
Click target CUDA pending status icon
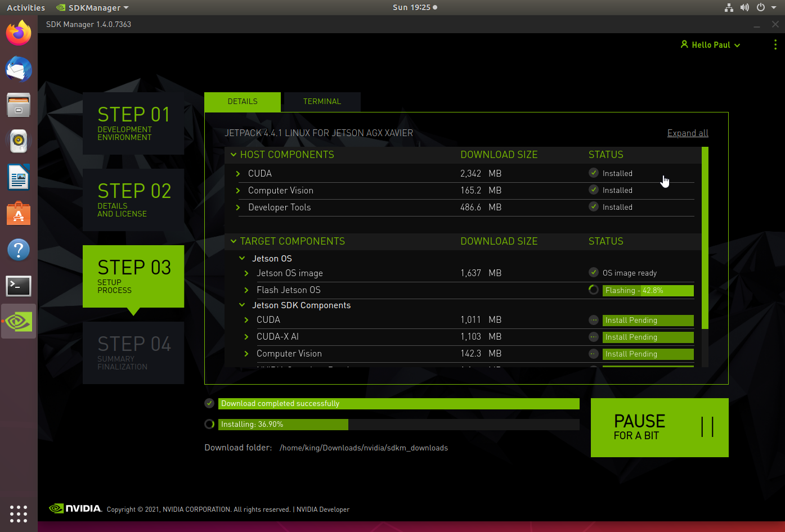[x=594, y=320]
